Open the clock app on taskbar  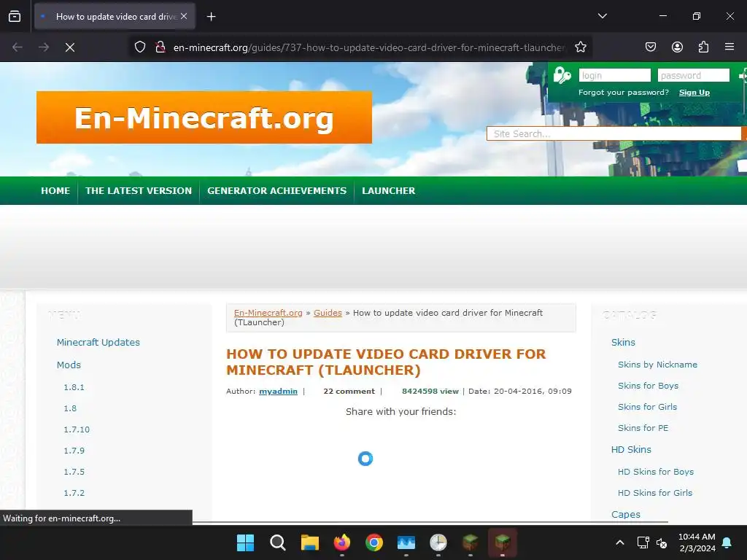pyautogui.click(x=438, y=542)
